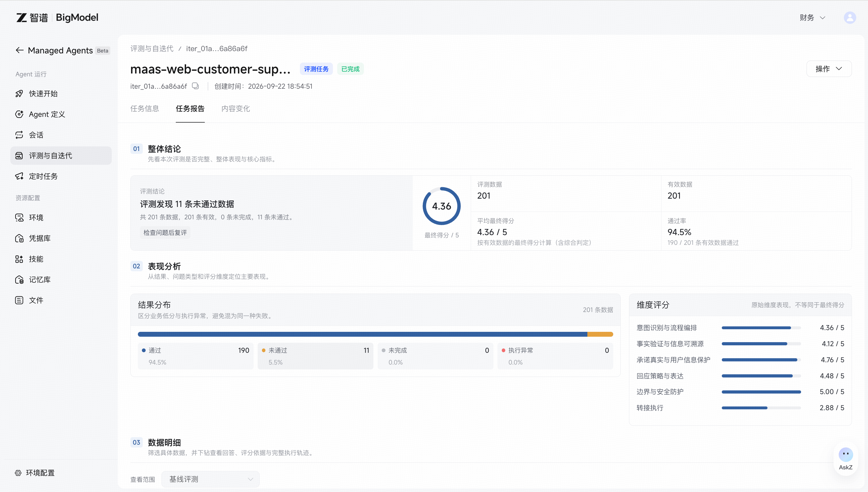Click the 整体结论 section heading

[x=164, y=149]
